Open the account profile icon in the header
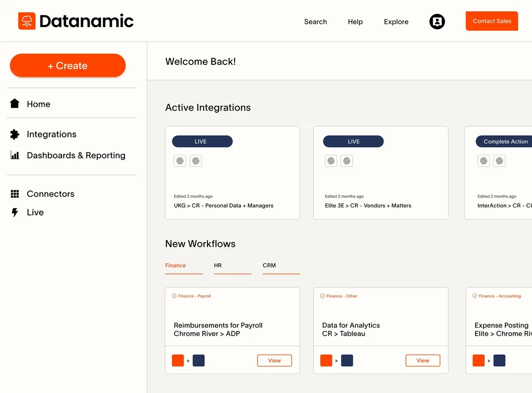The image size is (532, 393). [437, 21]
